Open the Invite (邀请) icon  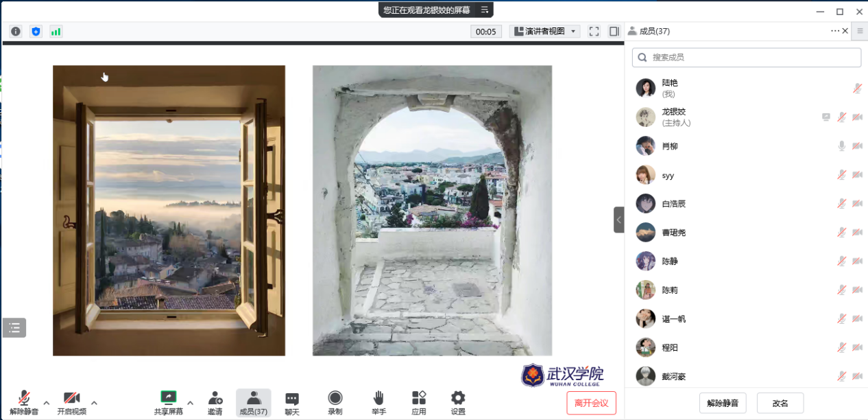[x=215, y=403]
